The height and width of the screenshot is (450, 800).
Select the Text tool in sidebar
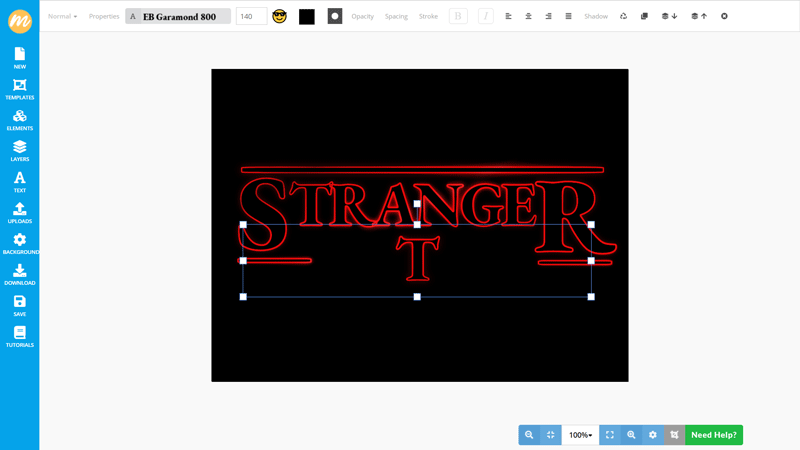[x=19, y=182]
